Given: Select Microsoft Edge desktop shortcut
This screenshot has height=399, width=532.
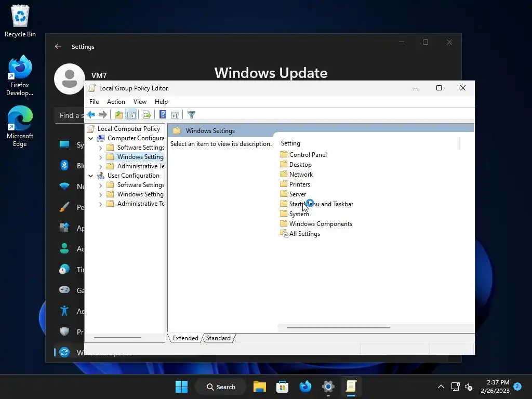Looking at the screenshot, I should [20, 126].
